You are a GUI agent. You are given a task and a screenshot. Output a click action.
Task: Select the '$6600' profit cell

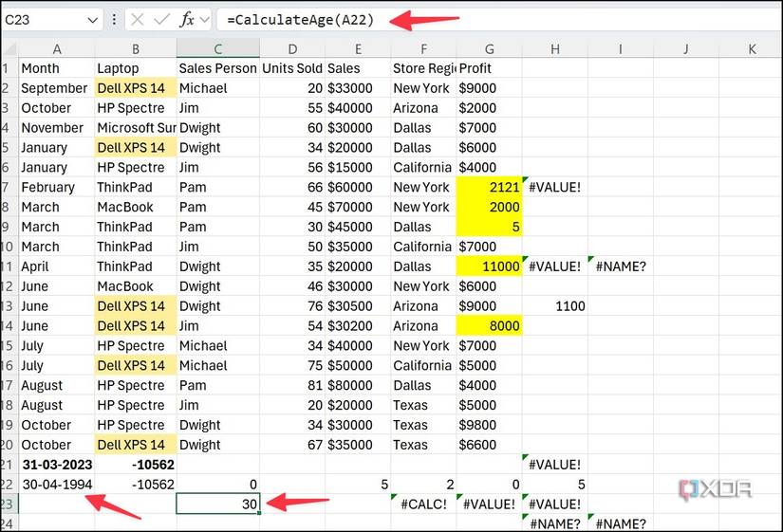(490, 445)
